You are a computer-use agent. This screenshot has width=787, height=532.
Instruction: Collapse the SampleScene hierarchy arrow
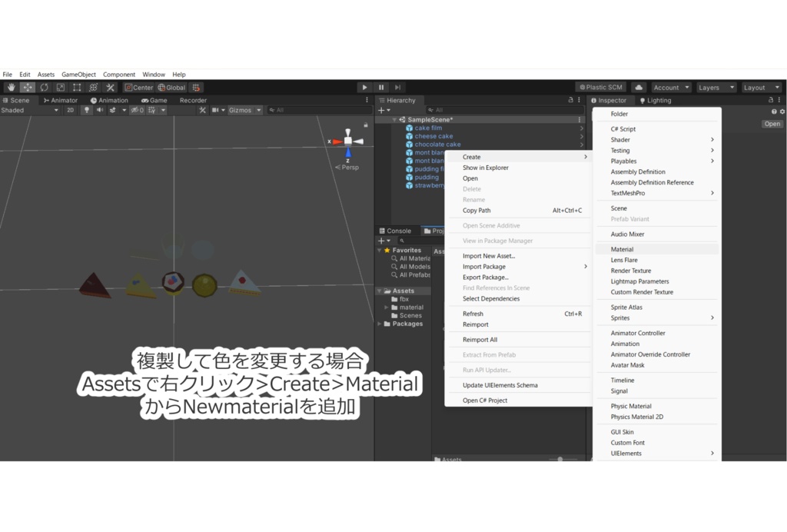click(394, 120)
